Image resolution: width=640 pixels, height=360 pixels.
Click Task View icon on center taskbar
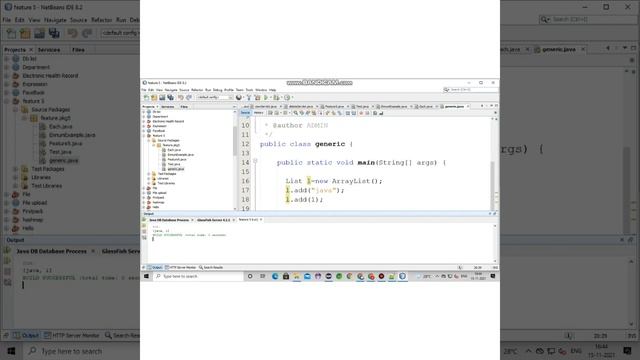click(262, 276)
